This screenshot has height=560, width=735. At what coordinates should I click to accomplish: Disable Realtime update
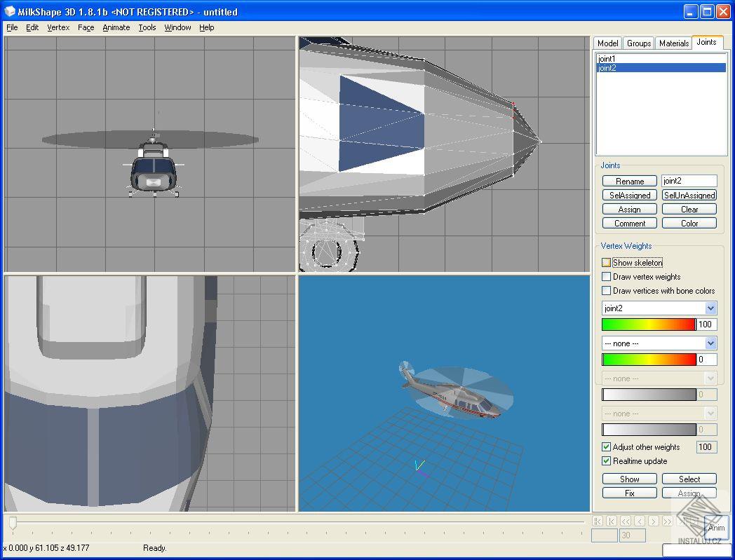606,461
